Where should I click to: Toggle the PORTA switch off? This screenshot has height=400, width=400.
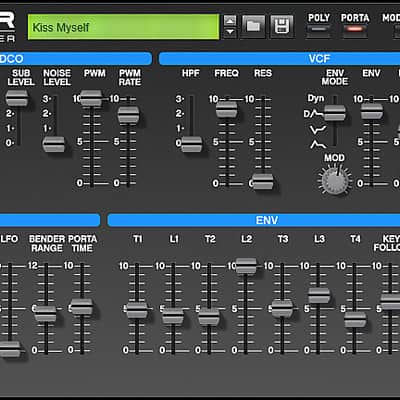(x=355, y=29)
